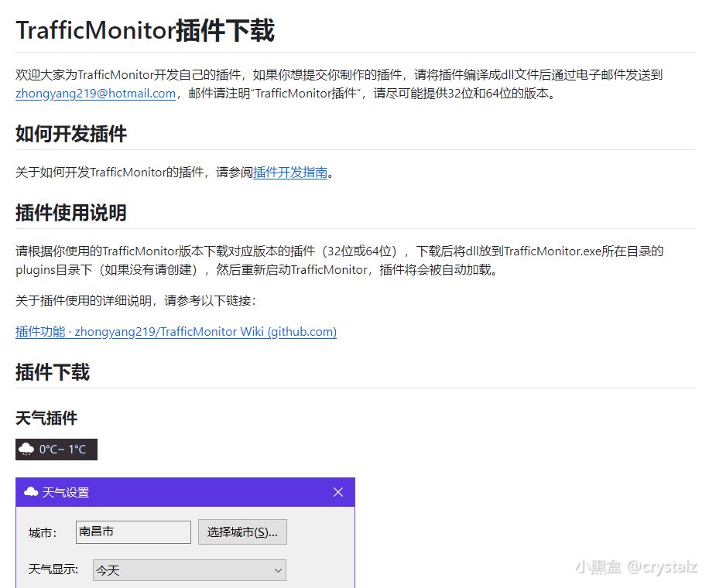Click the text 关于插件使用的详细说明，请参考以下链接:
Image resolution: width=709 pixels, height=588 pixels.
tap(135, 300)
